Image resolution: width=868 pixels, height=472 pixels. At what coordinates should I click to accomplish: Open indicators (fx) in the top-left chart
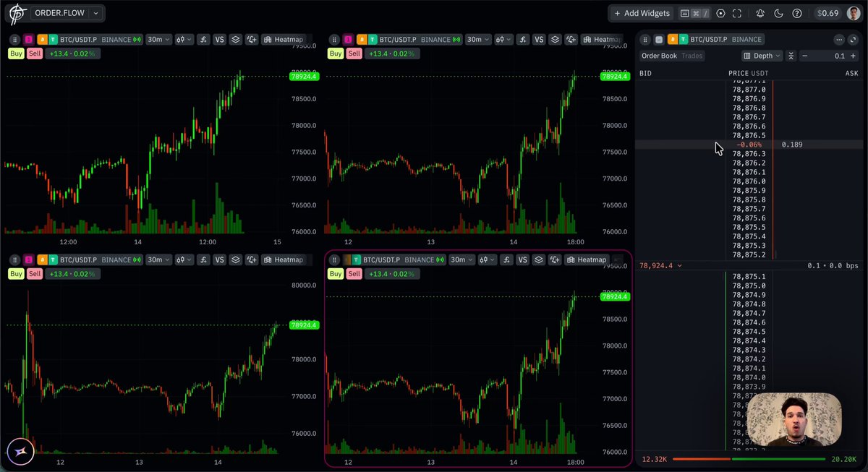coord(203,39)
